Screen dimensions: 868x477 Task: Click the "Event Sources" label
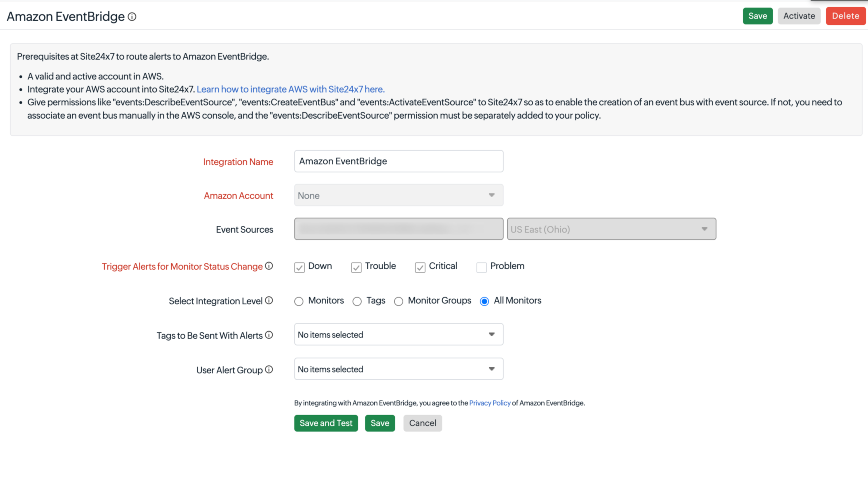[245, 229]
